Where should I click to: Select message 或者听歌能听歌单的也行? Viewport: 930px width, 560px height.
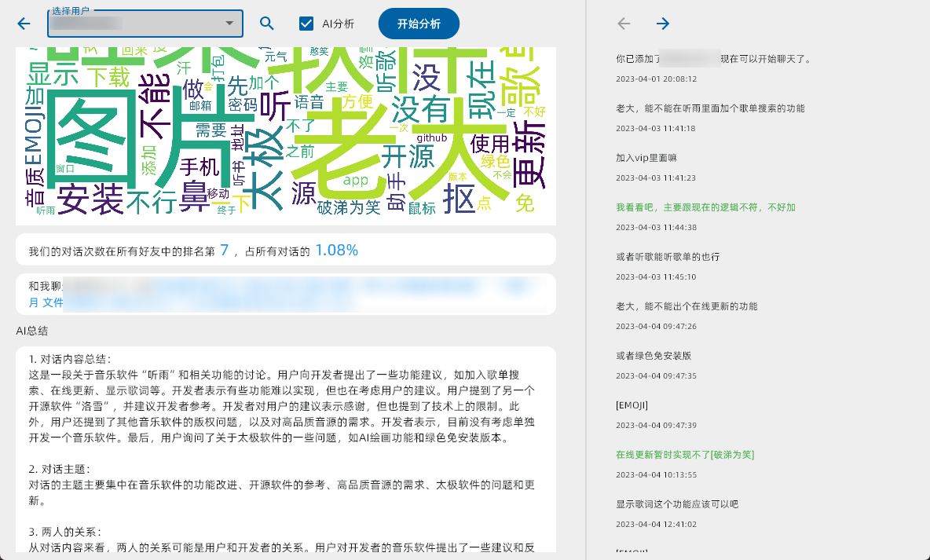(x=668, y=257)
